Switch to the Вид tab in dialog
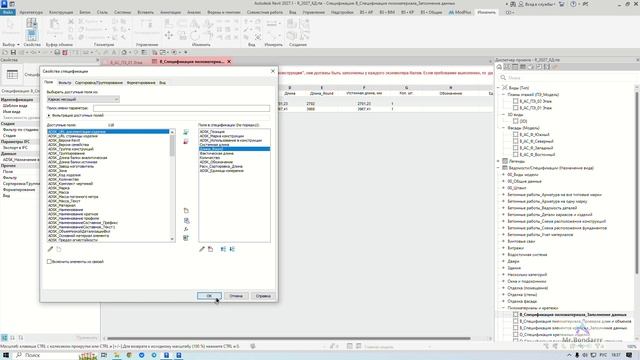This screenshot has height=360, width=640. [162, 83]
